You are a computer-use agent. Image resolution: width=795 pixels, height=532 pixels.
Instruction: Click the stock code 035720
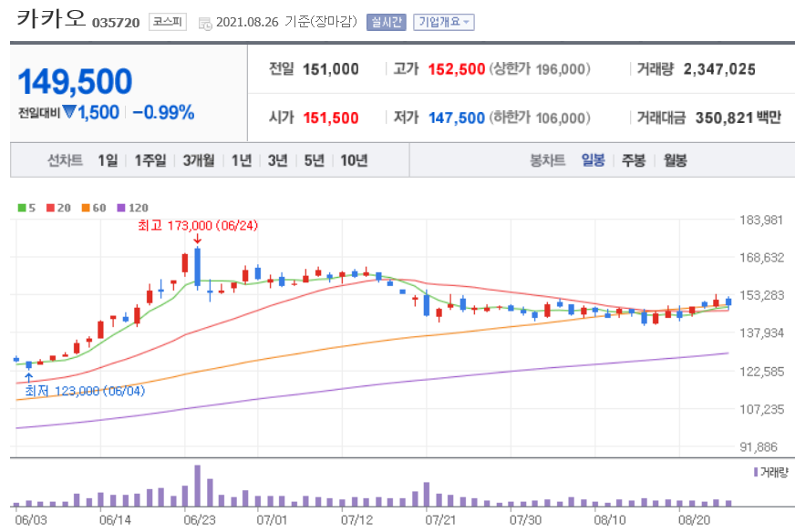click(116, 23)
